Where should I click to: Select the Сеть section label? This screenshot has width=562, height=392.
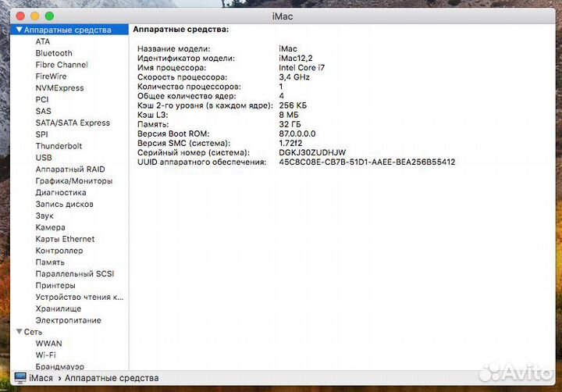pos(33,332)
